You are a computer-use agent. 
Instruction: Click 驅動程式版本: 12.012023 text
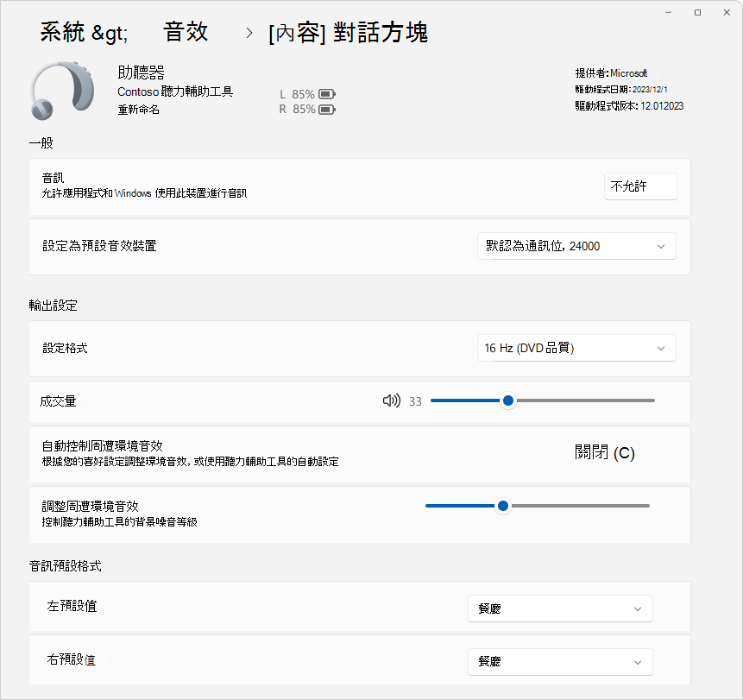[x=629, y=105]
